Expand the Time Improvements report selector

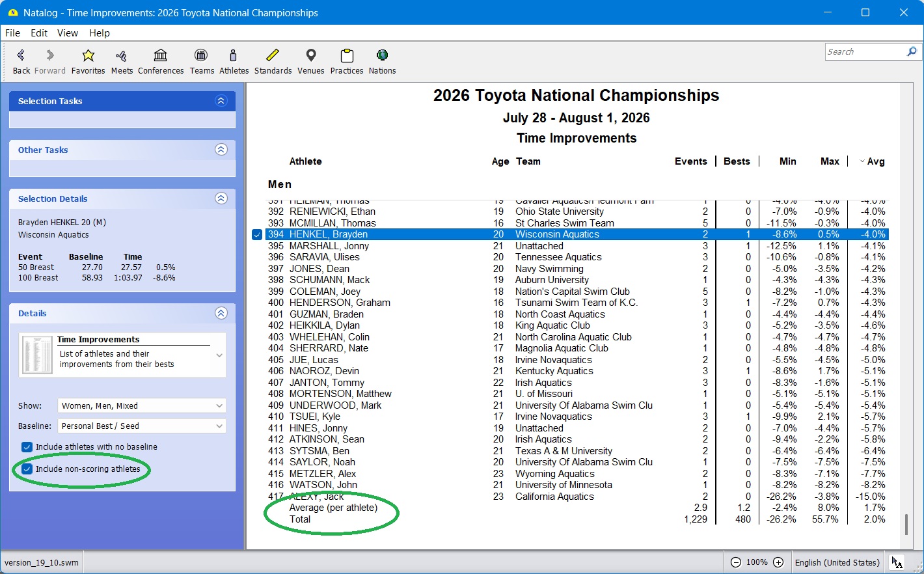tap(219, 355)
